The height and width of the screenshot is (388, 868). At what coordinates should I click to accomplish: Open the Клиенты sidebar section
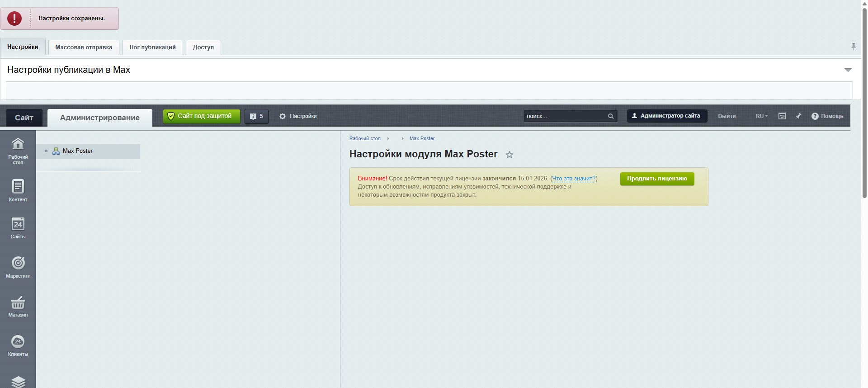pos(18,346)
